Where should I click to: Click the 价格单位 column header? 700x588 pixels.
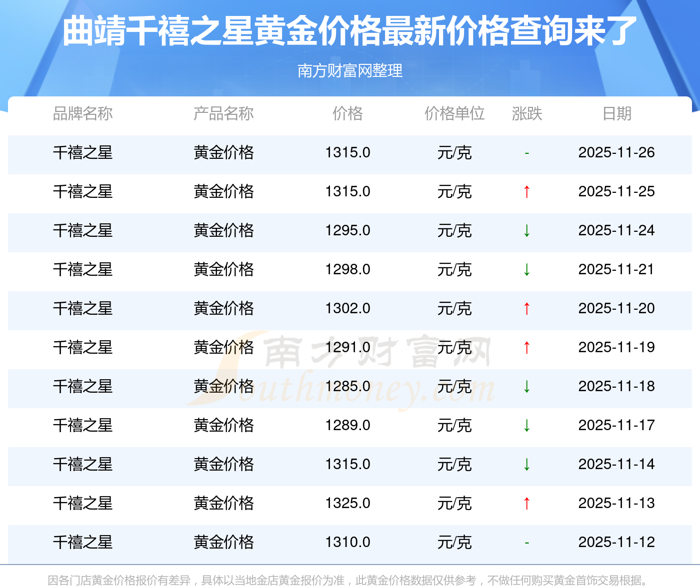(454, 114)
